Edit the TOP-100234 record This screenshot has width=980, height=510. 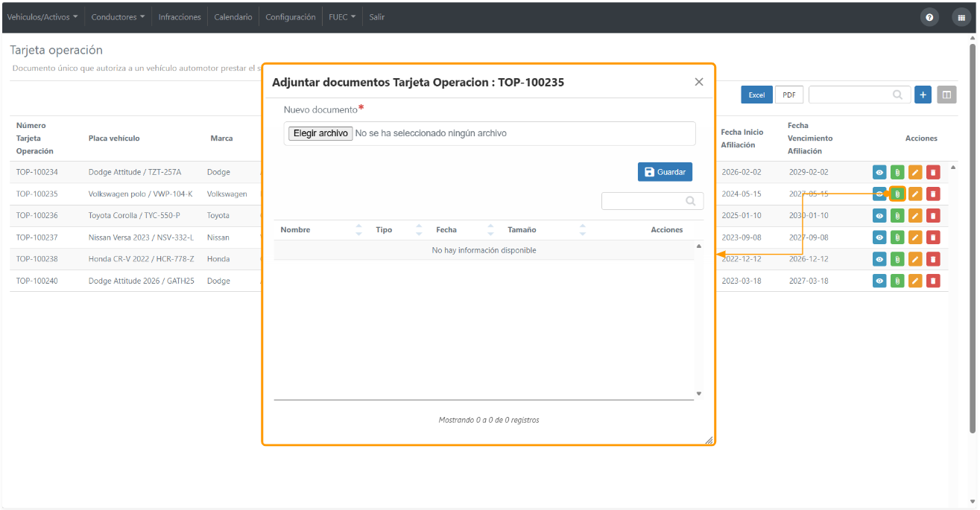point(915,173)
